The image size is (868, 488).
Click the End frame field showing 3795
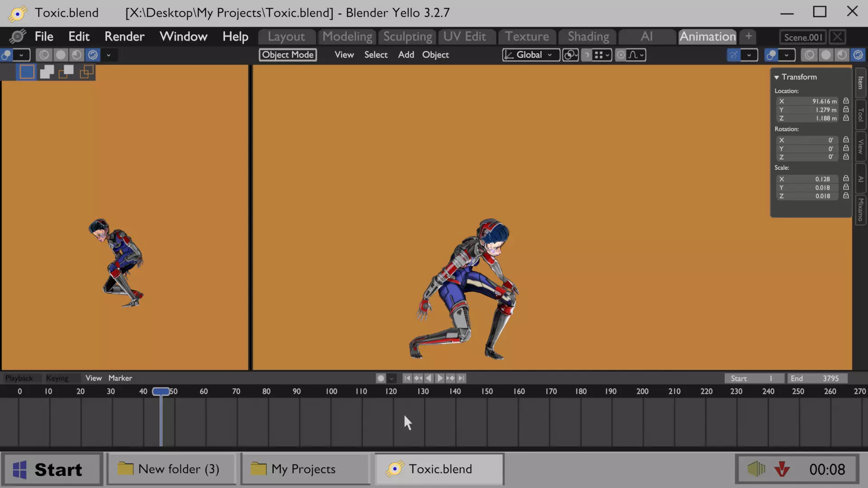click(x=816, y=378)
